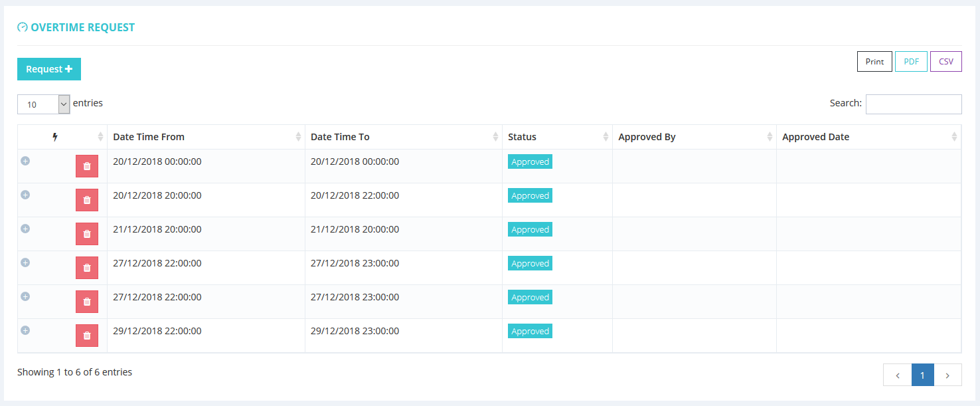Remove the 21/12/2018 20:00:00 overtime entry
Image resolution: width=980 pixels, height=406 pixels.
point(86,234)
